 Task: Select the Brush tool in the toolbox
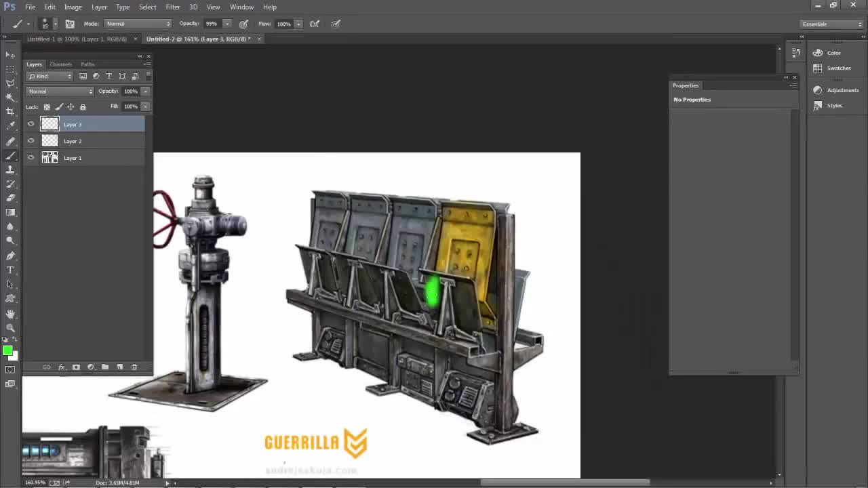pyautogui.click(x=10, y=155)
